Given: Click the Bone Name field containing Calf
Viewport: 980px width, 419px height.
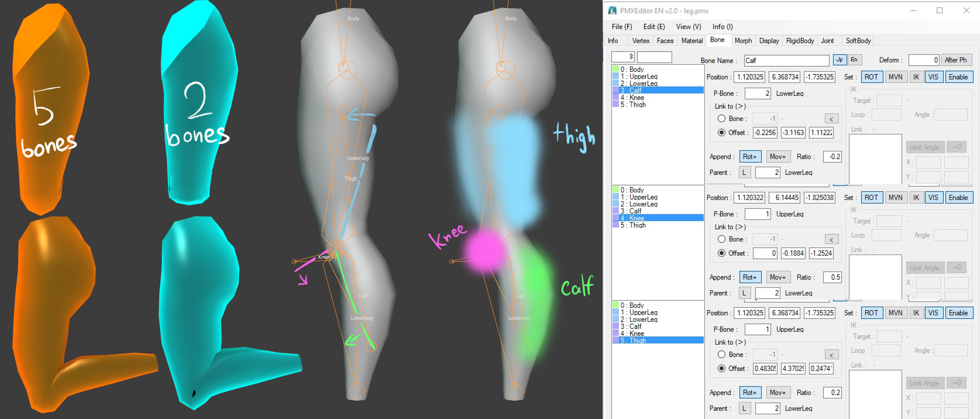Looking at the screenshot, I should 786,61.
